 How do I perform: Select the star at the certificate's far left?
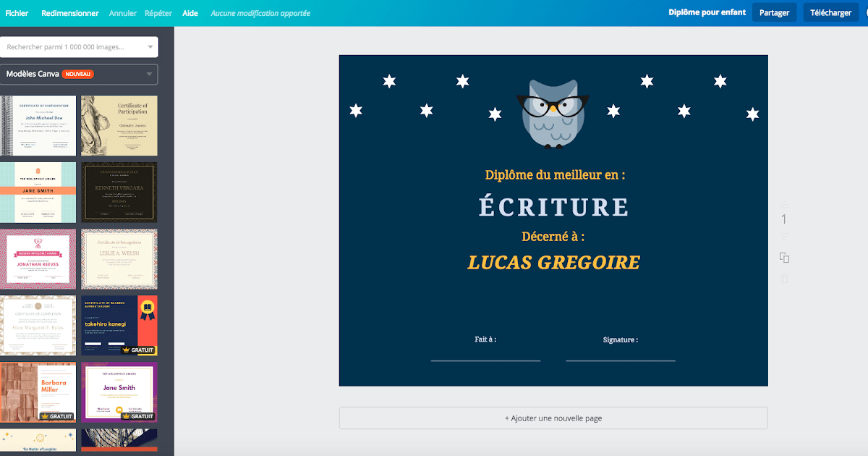(x=355, y=110)
